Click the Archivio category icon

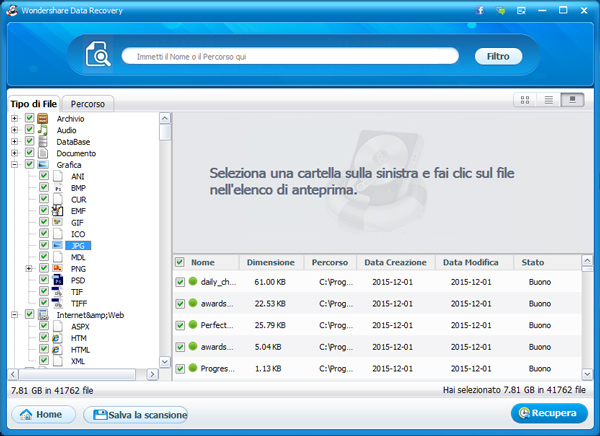coord(43,118)
